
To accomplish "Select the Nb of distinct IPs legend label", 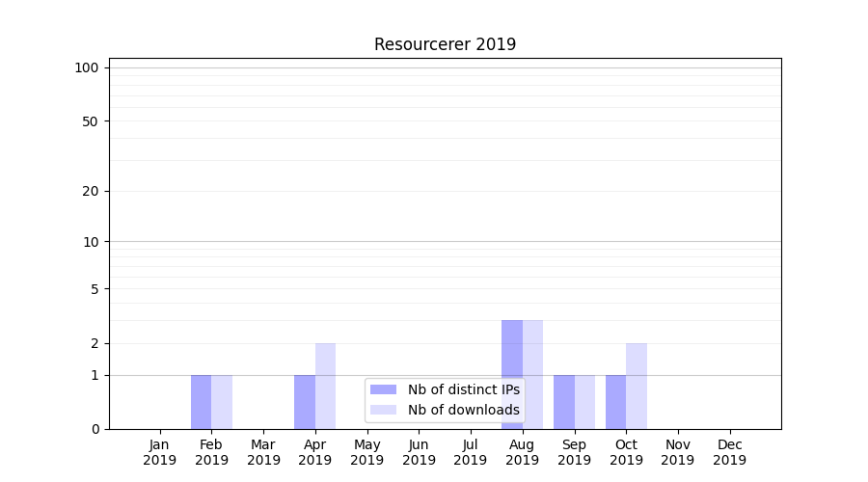I will coord(464,389).
